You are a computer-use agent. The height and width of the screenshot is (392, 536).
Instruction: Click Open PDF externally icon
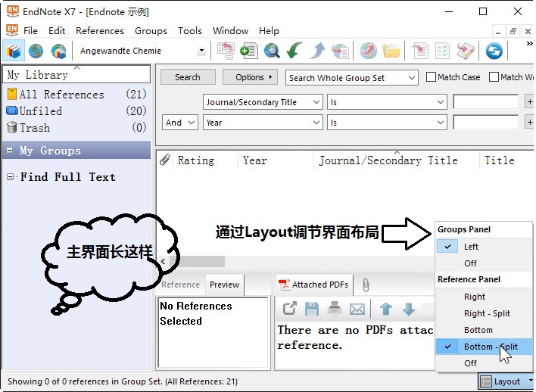(289, 309)
